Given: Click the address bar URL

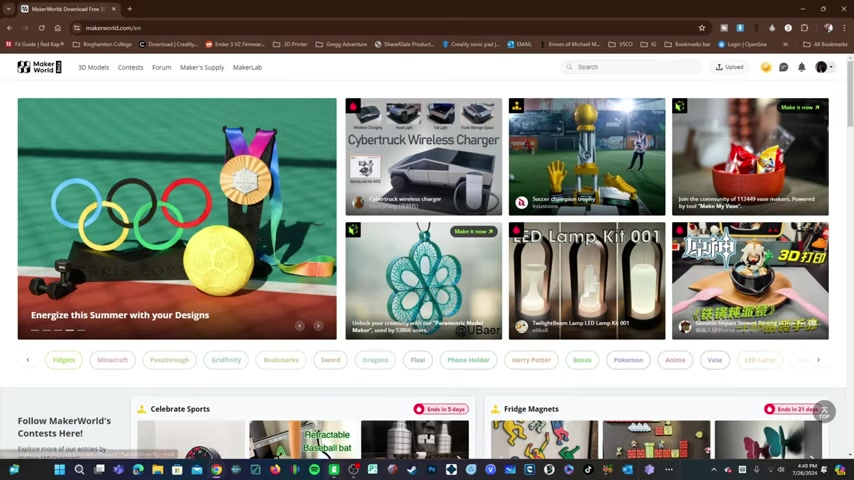Looking at the screenshot, I should pos(113,28).
